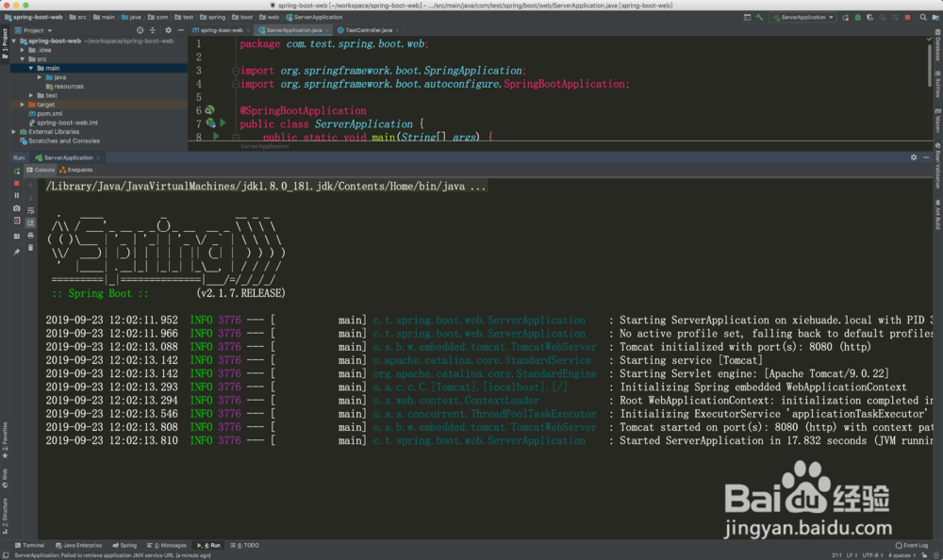
Task: Dump threads using the camera icon
Action: [x=17, y=208]
